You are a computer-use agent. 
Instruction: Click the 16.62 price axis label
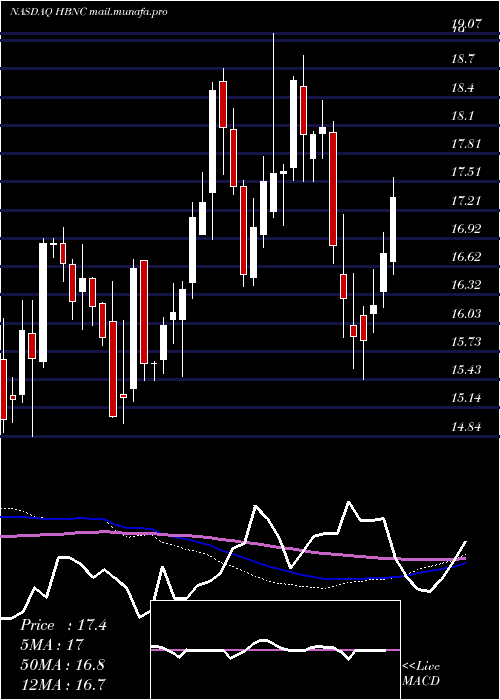[x=466, y=257]
